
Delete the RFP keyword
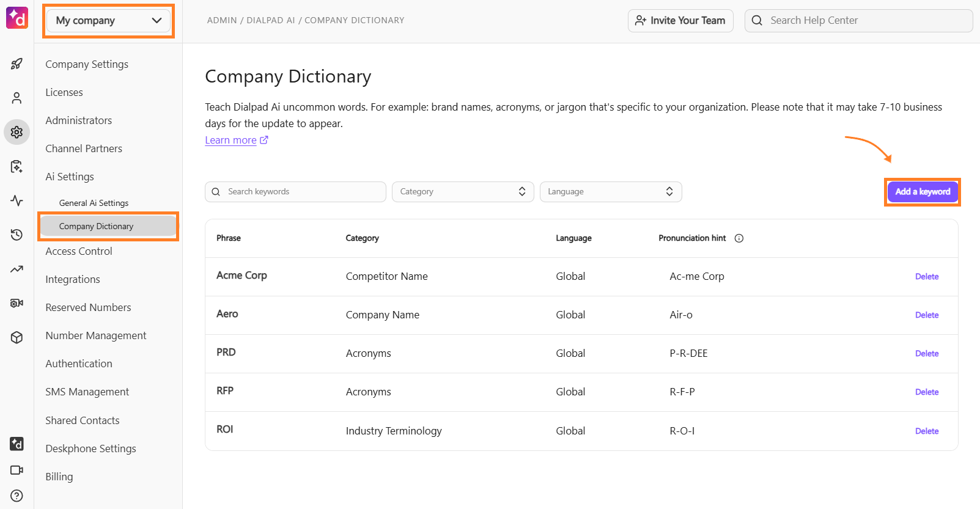927,392
